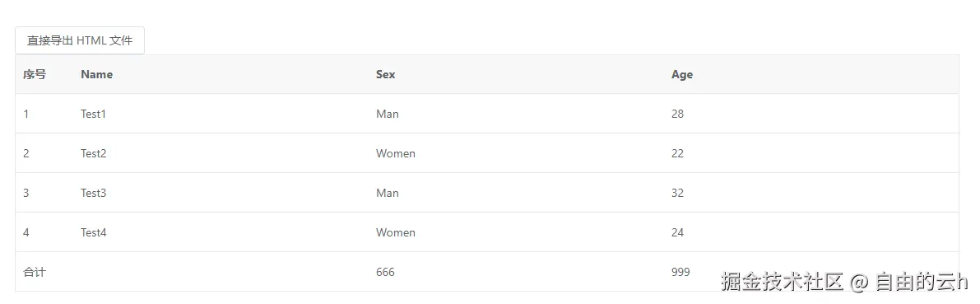980x304 pixels.
Task: Select the 序号 column header
Action: (35, 74)
